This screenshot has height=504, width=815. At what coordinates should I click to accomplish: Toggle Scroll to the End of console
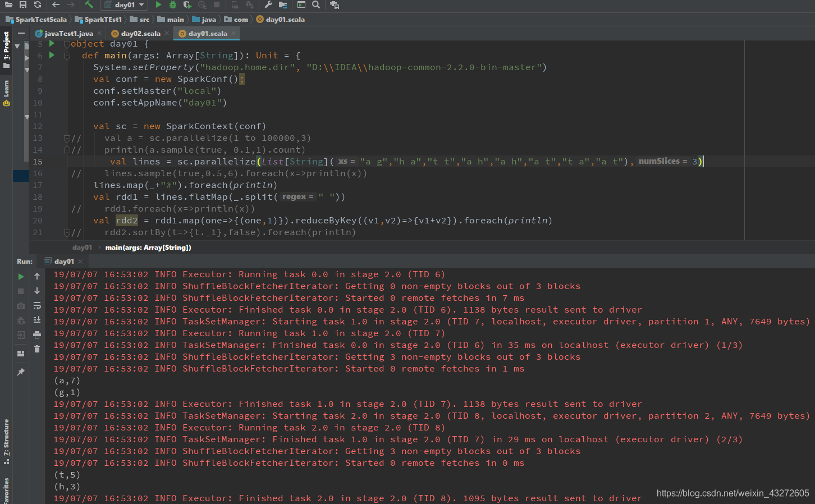pyautogui.click(x=37, y=320)
